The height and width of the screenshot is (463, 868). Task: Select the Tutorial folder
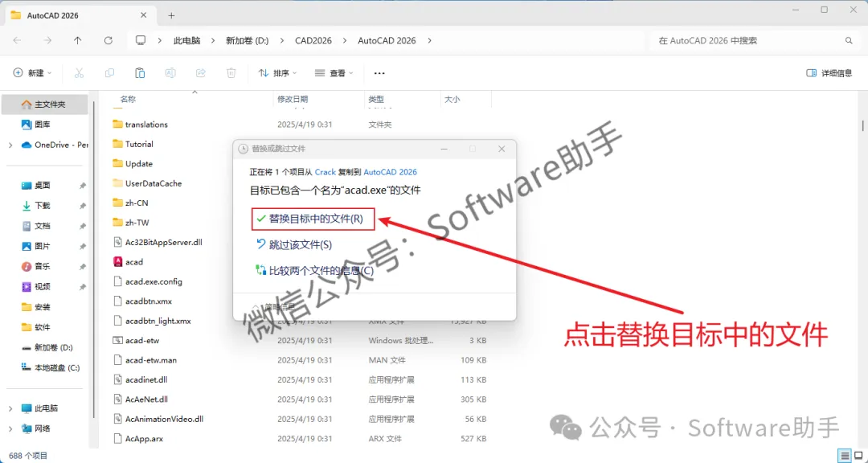(140, 144)
